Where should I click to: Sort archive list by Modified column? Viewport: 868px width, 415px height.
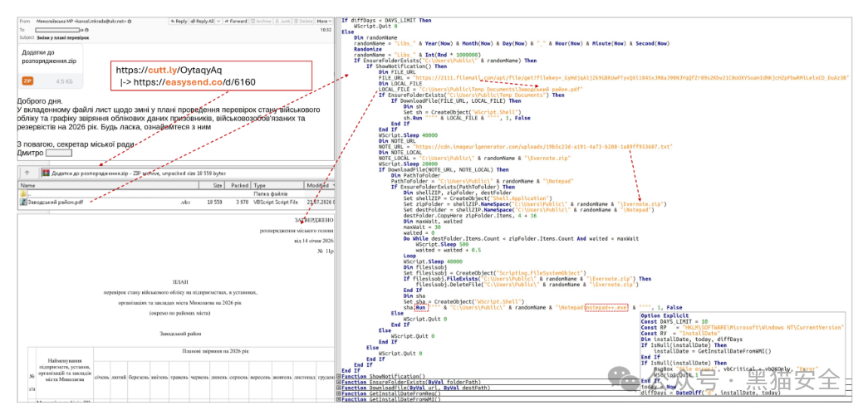(320, 185)
